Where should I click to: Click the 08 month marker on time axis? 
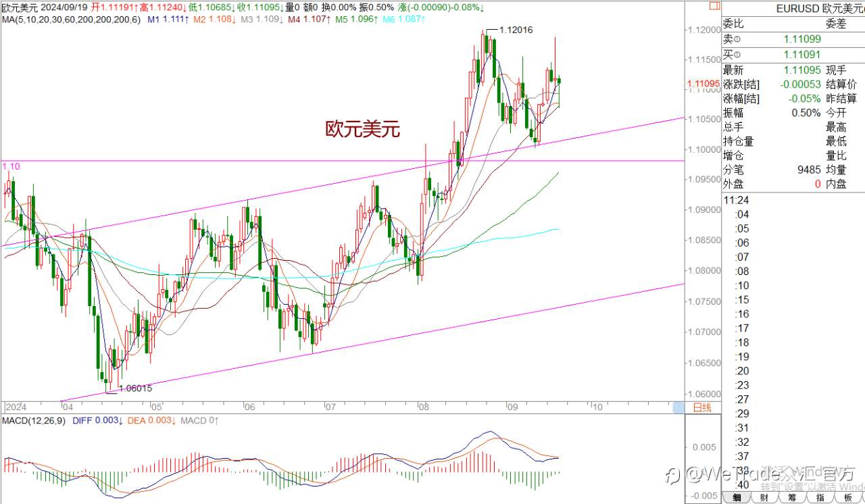pos(424,407)
